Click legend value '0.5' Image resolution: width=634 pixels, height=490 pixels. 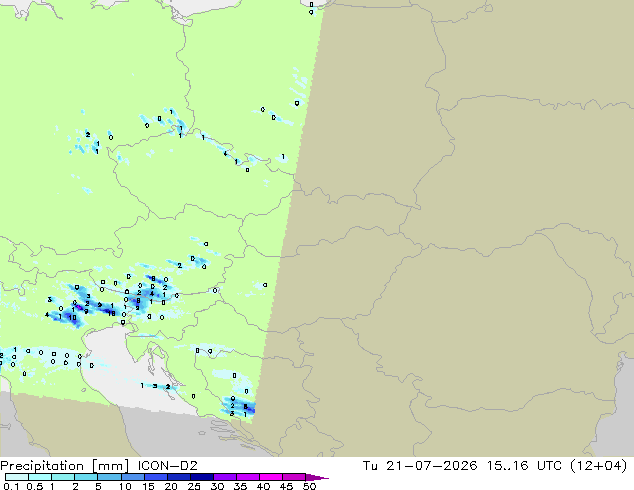pyautogui.click(x=35, y=486)
